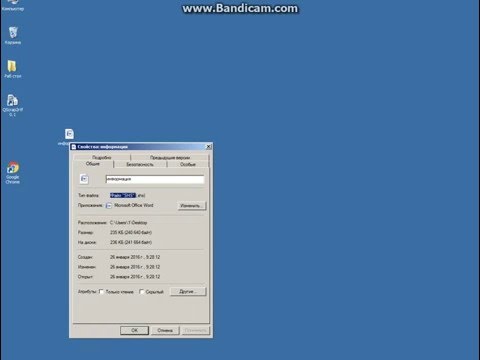Screen dimensions: 480x360
Task: Open the Корзина recycle bin desktop icon
Action: click(x=13, y=35)
